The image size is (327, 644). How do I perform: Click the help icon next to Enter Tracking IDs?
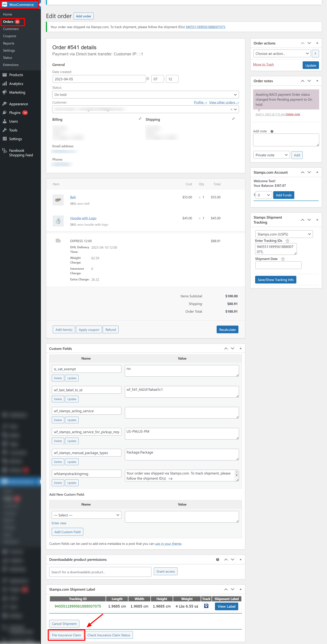coord(287,241)
